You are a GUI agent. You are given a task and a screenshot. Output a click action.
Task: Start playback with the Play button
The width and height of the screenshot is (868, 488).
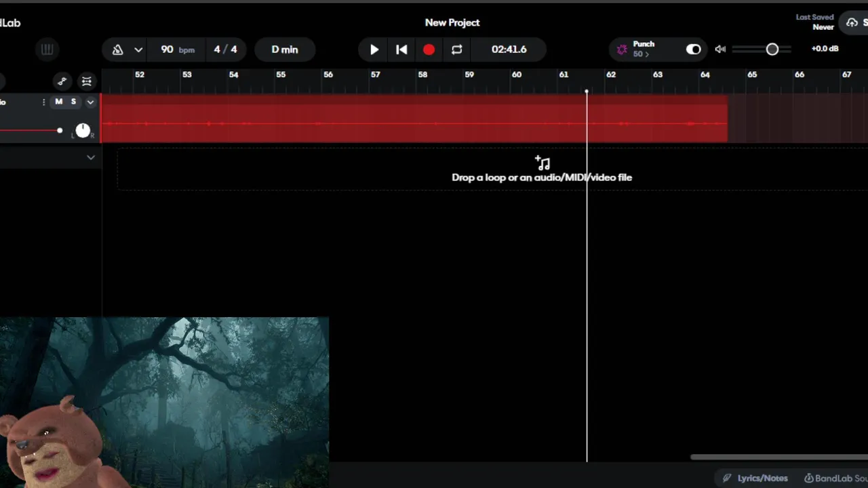pyautogui.click(x=374, y=49)
